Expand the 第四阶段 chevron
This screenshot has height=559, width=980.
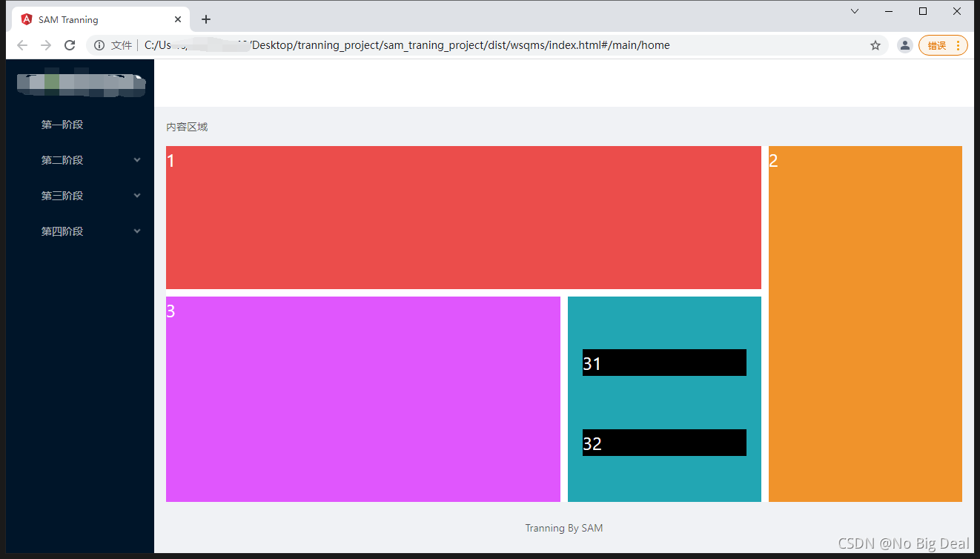coord(137,231)
